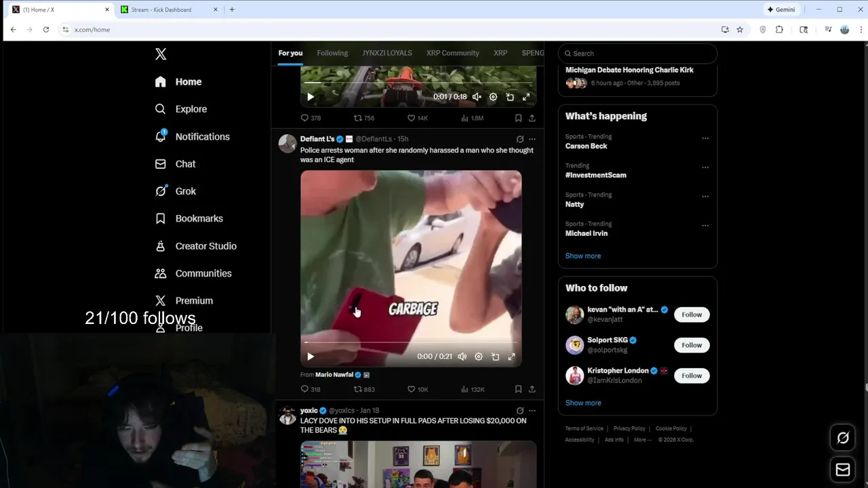Image resolution: width=868 pixels, height=488 pixels.
Task: Follow kevan "with an A" account
Action: [692, 314]
